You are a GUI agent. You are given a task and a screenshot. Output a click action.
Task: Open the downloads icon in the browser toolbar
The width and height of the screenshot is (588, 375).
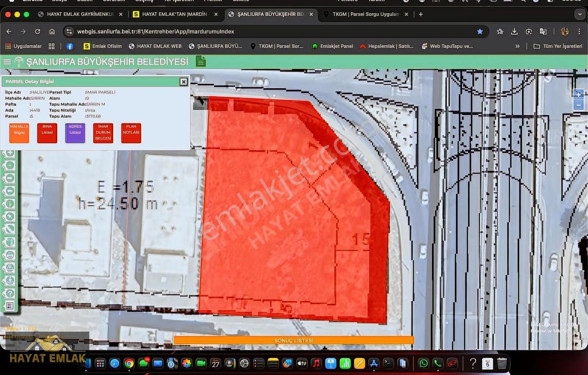(x=514, y=32)
